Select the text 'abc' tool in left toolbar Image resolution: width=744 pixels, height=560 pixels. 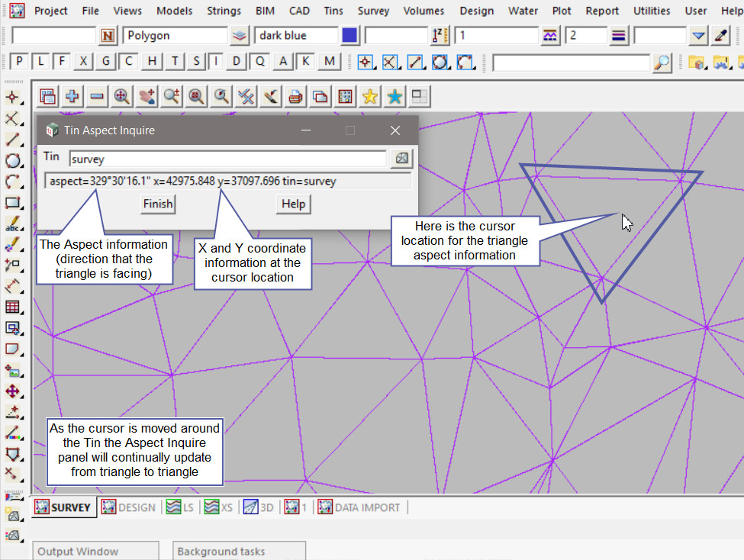pos(13,224)
